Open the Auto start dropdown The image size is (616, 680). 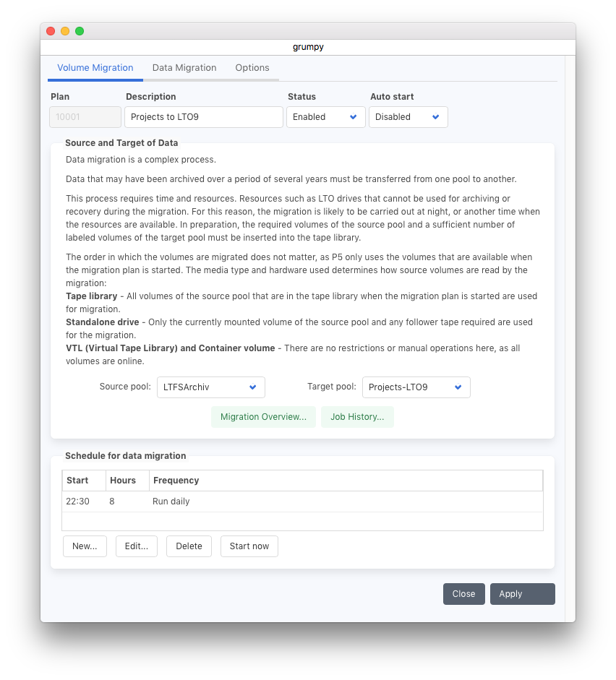point(408,117)
